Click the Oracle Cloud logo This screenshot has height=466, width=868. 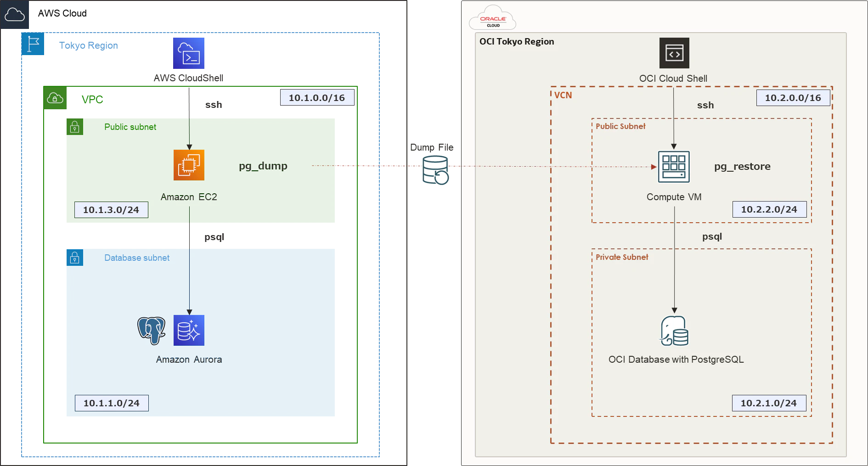point(493,18)
